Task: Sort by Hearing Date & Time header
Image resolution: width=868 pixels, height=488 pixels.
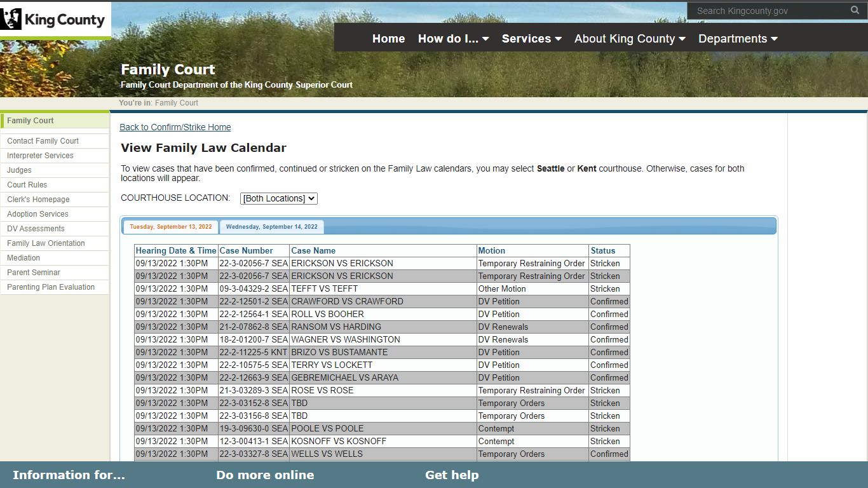Action: point(176,250)
